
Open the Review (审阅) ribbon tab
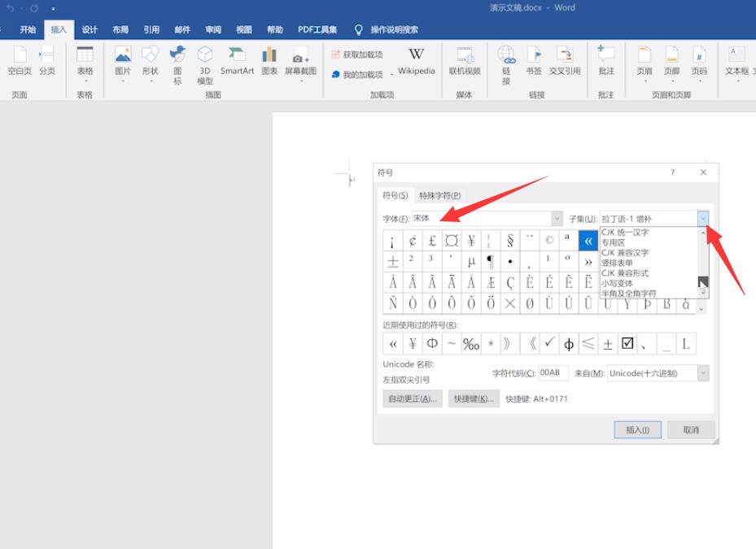pos(212,30)
